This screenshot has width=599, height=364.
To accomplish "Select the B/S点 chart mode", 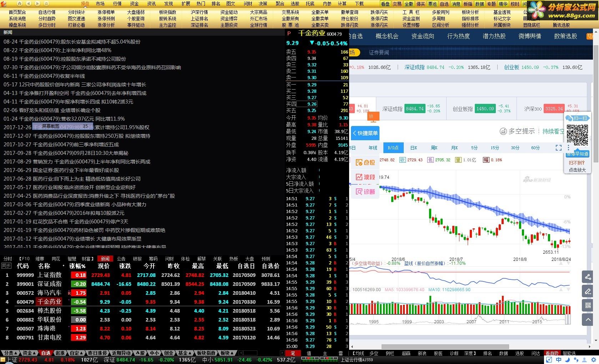I will pos(393,148).
